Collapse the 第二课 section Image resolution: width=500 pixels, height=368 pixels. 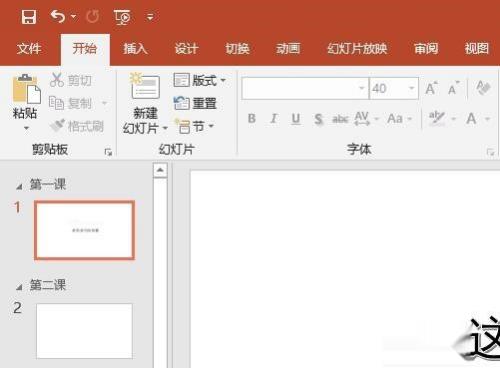point(19,287)
